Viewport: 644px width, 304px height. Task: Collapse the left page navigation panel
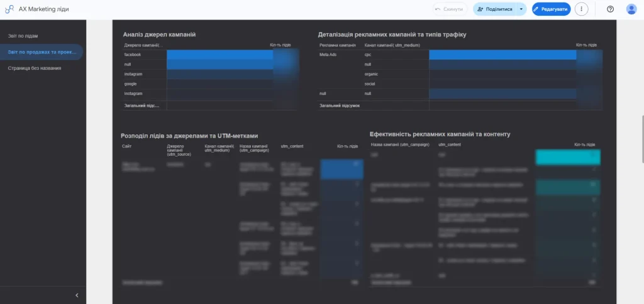click(77, 295)
